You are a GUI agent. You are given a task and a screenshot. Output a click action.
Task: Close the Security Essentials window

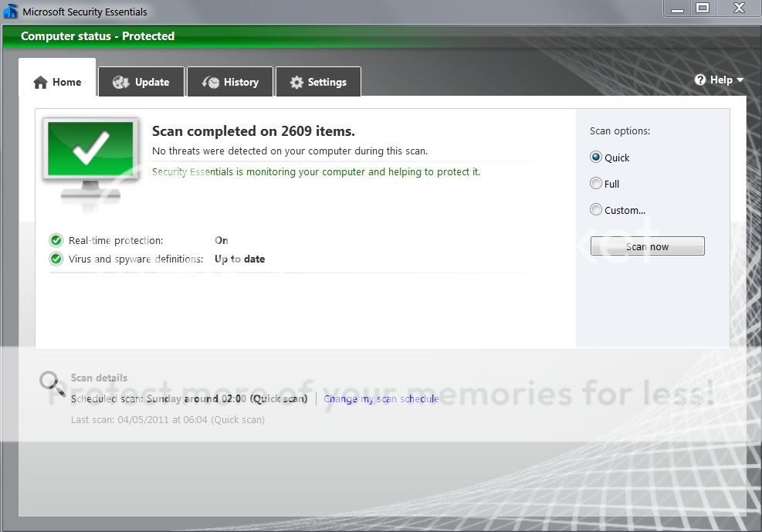pos(739,8)
